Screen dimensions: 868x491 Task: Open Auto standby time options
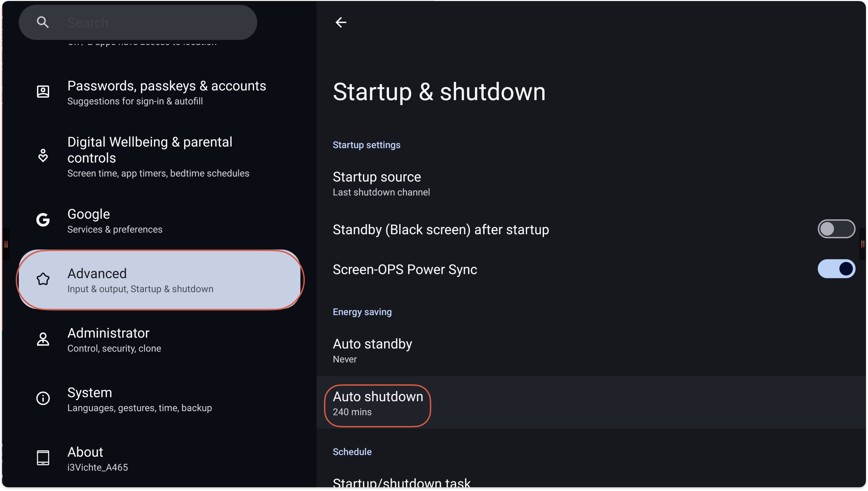click(372, 350)
